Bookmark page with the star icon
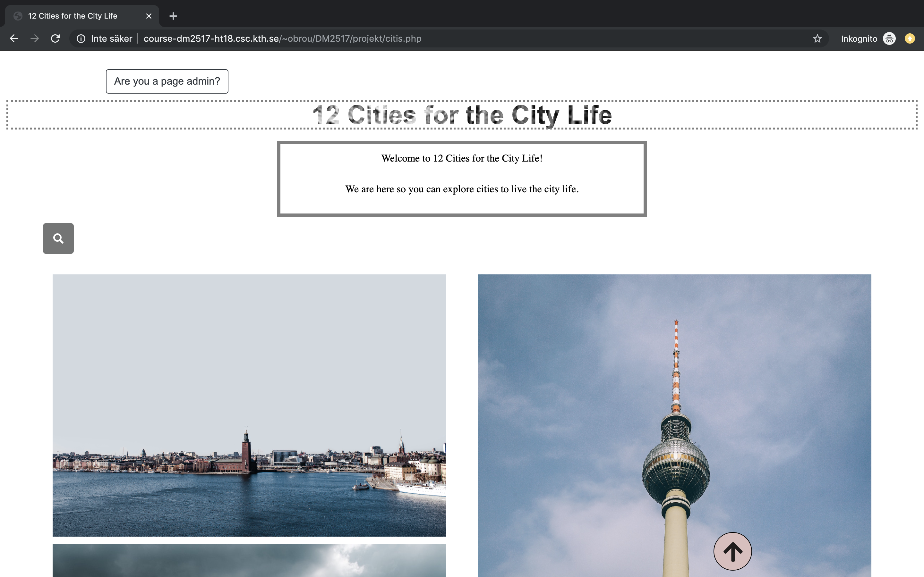 click(x=817, y=38)
